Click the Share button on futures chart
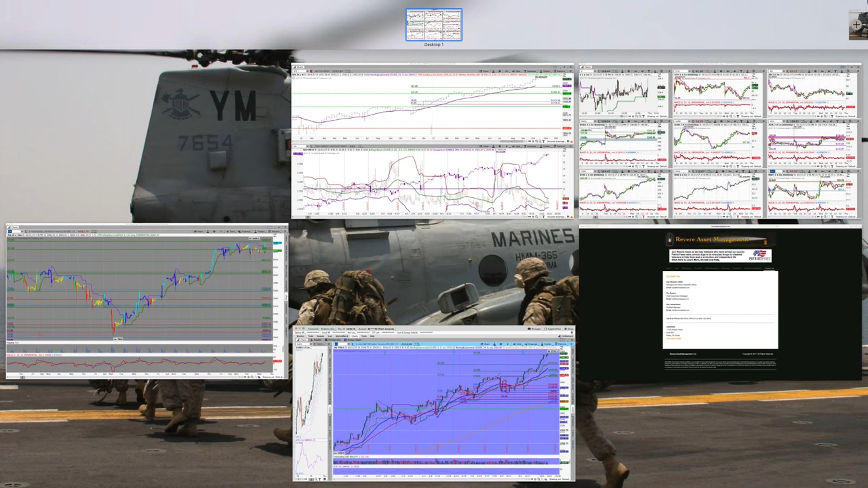Screen dimensions: 868x488 point(485,344)
